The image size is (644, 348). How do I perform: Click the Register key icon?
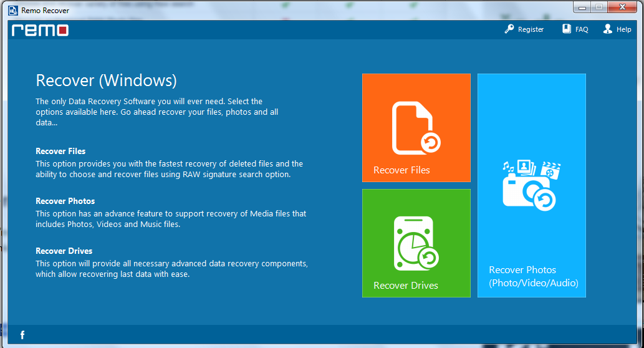tap(509, 29)
